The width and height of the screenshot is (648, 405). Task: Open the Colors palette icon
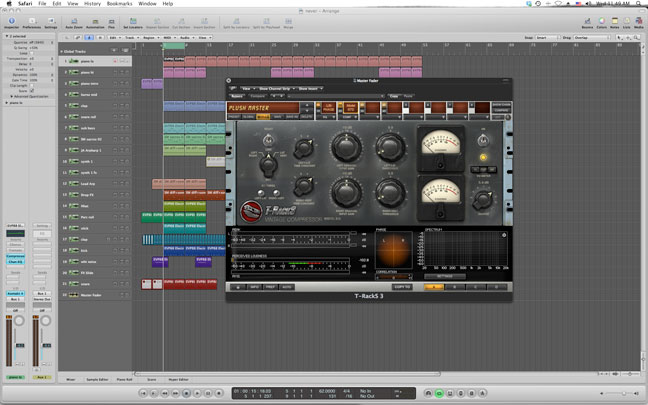602,21
